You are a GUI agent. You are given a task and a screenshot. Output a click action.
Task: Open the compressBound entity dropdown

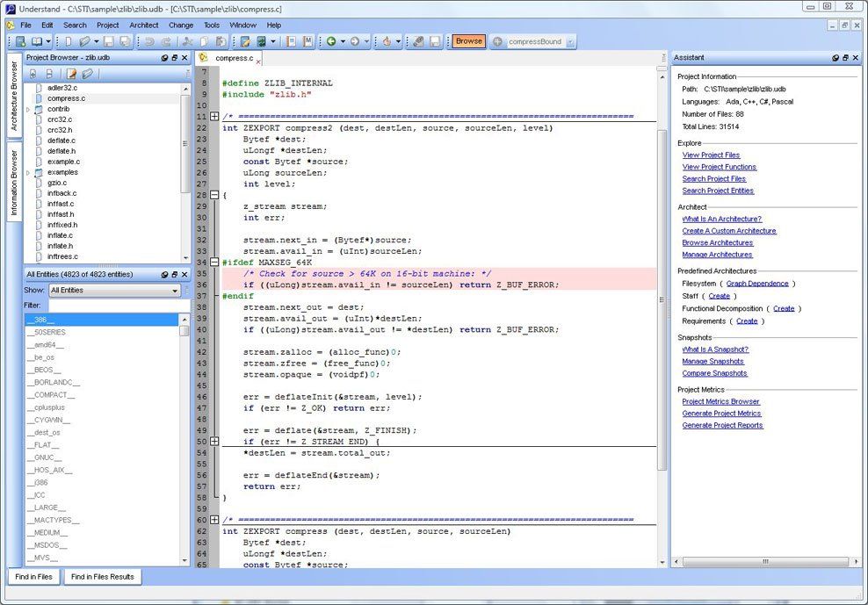click(x=570, y=41)
